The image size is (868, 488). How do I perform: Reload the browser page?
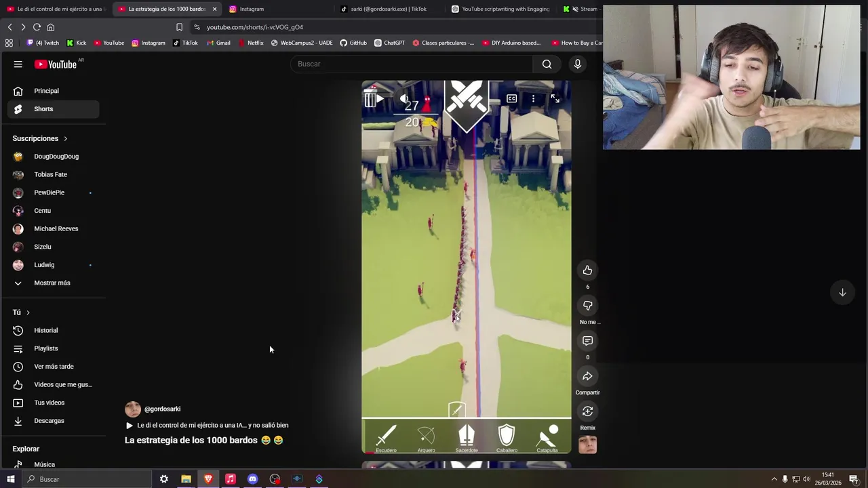[37, 27]
